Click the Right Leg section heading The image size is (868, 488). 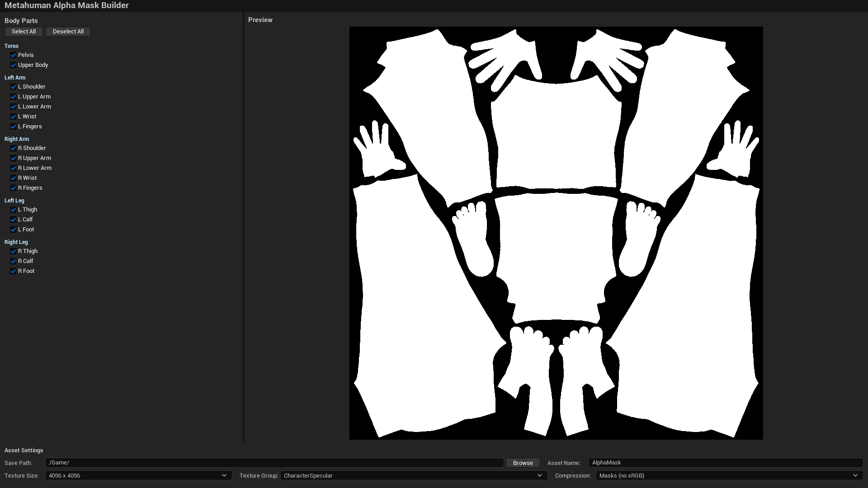16,242
